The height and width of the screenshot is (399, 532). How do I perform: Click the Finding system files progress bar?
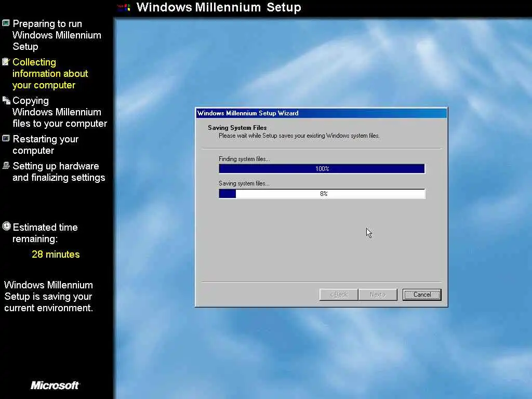point(322,169)
